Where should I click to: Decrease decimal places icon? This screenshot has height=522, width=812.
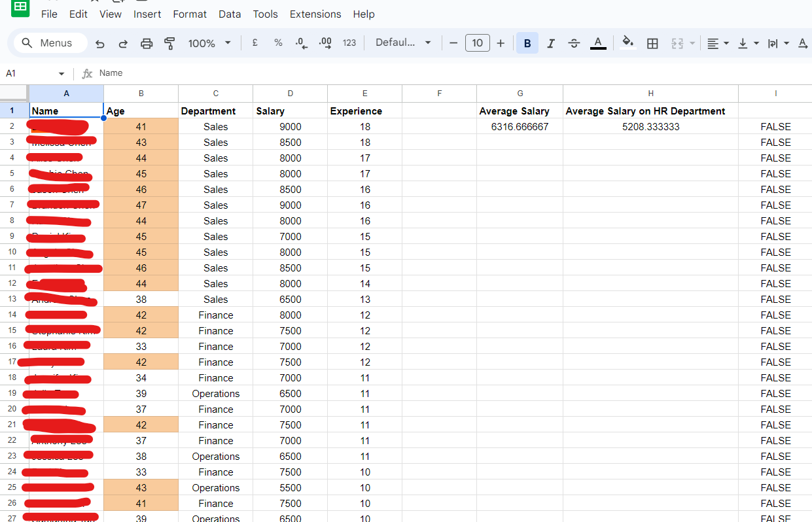click(302, 43)
